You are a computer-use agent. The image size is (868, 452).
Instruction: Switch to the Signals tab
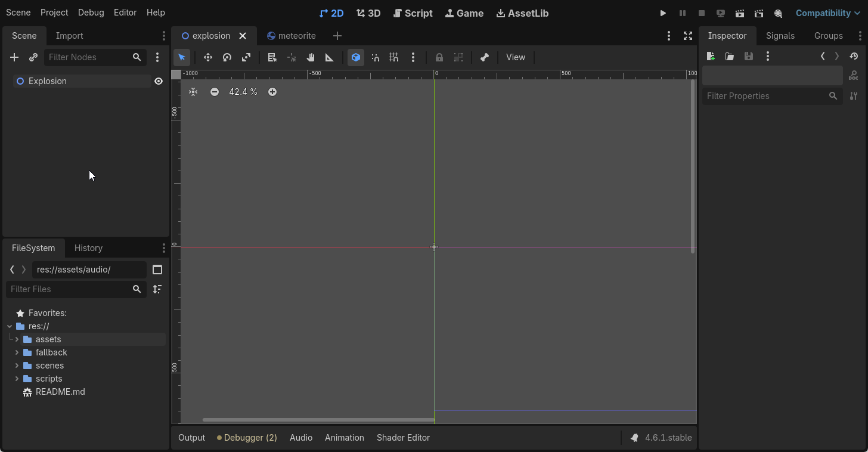780,36
